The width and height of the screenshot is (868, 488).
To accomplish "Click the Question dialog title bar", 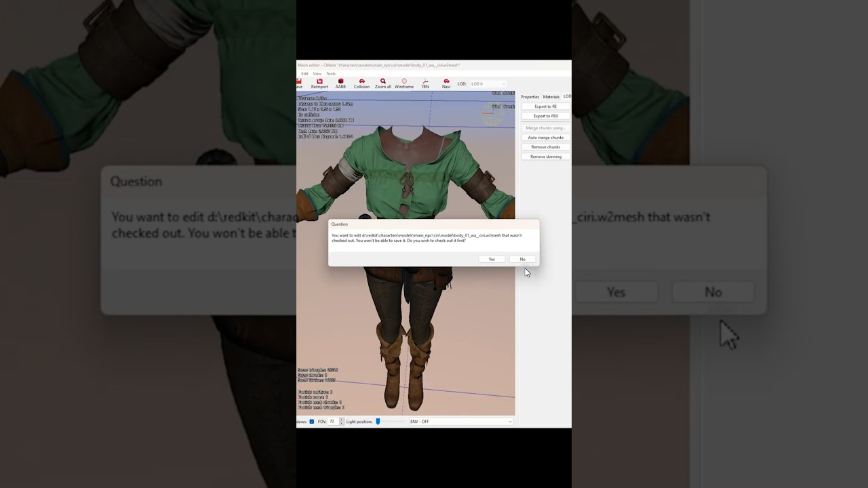I will point(434,224).
